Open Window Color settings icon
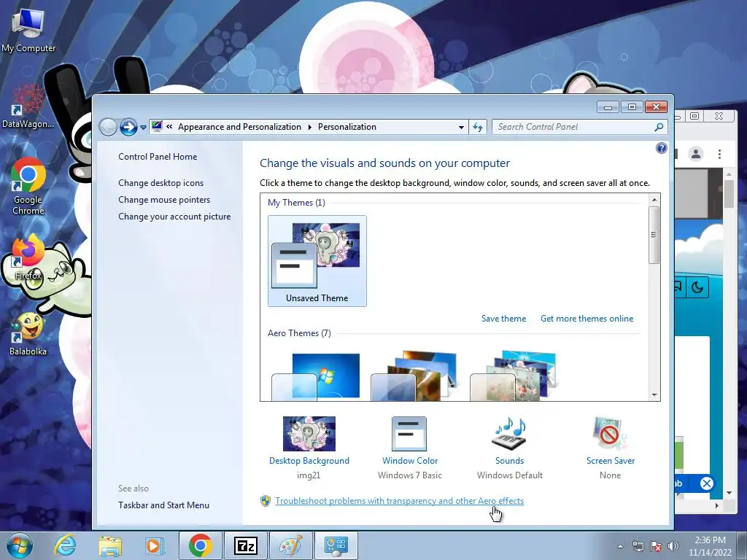 coord(409,434)
